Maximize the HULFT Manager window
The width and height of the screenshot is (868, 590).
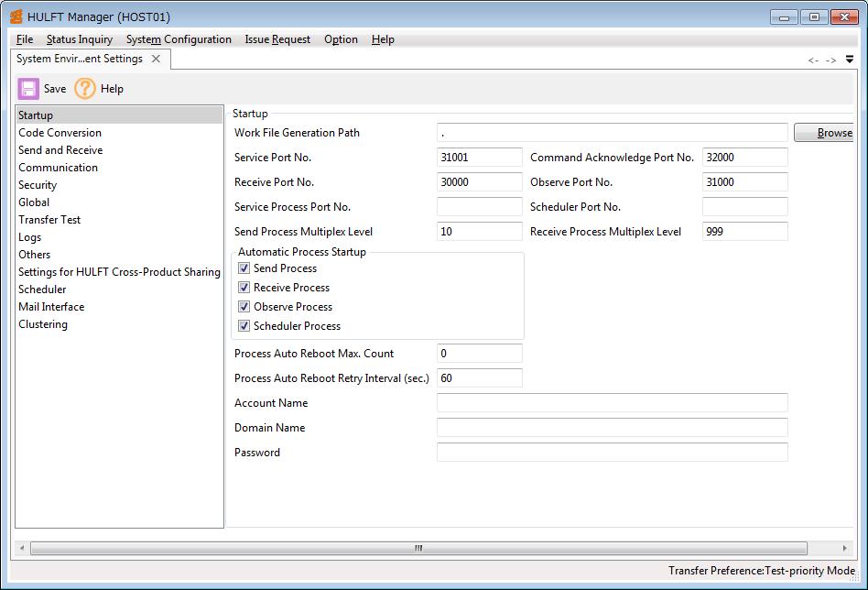coord(814,17)
